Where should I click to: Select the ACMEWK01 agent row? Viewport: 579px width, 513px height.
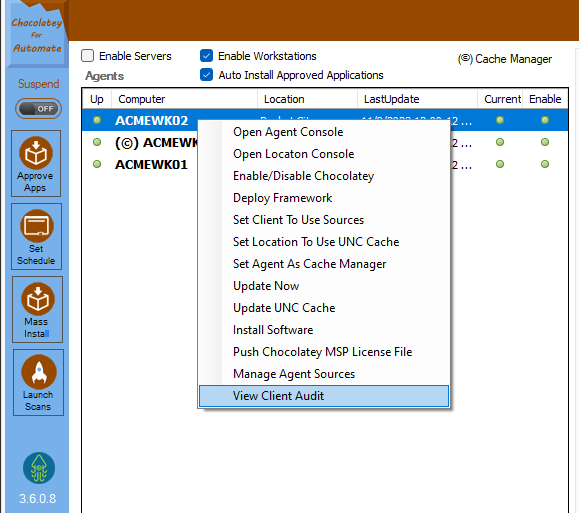click(x=325, y=164)
